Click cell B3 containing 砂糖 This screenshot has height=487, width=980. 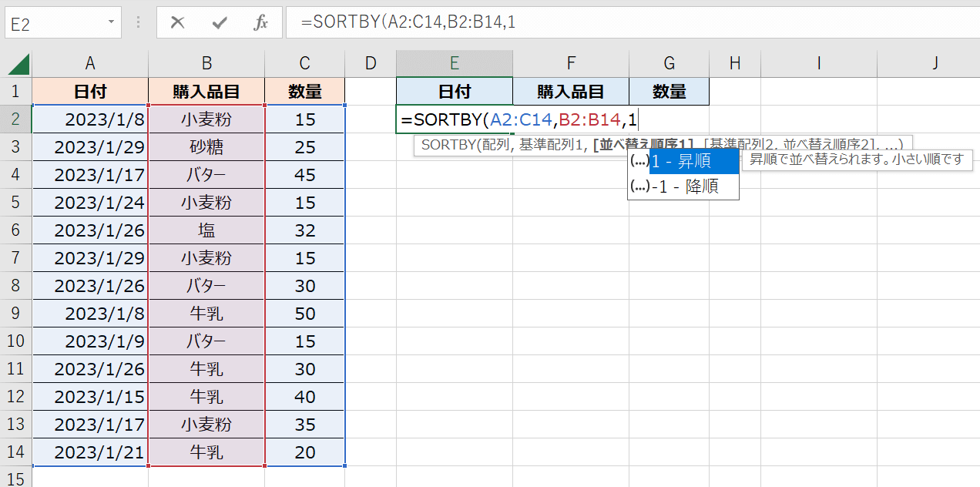[206, 147]
